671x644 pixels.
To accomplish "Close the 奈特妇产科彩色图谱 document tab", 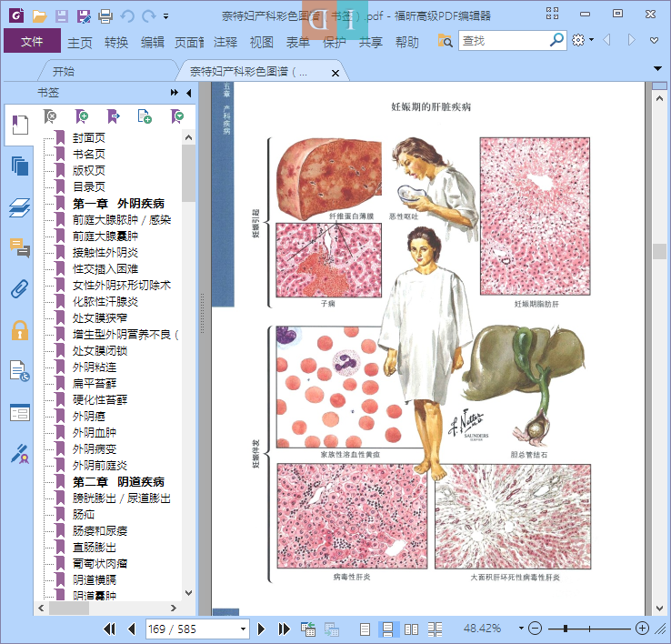I will (x=335, y=73).
